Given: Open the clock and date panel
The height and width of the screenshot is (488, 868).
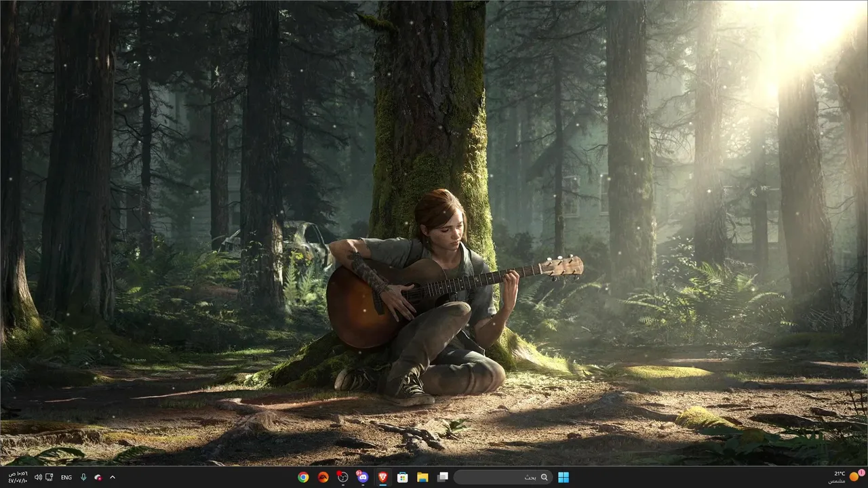Looking at the screenshot, I should [x=18, y=477].
